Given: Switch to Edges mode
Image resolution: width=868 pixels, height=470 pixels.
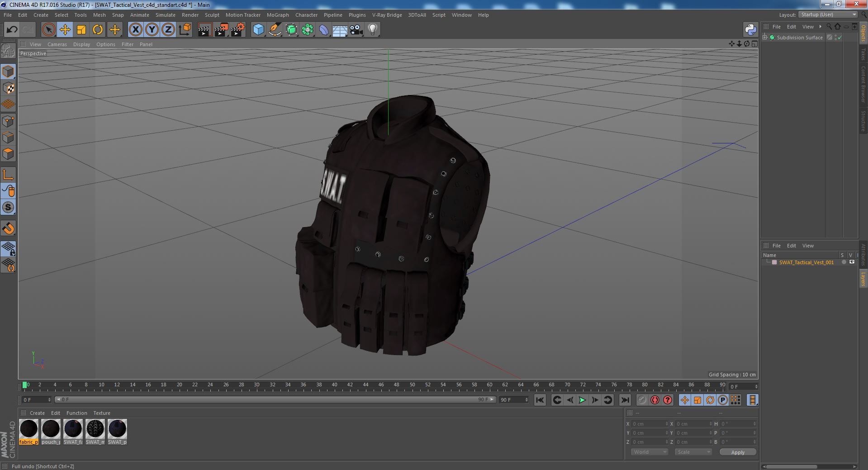Looking at the screenshot, I should pyautogui.click(x=8, y=138).
